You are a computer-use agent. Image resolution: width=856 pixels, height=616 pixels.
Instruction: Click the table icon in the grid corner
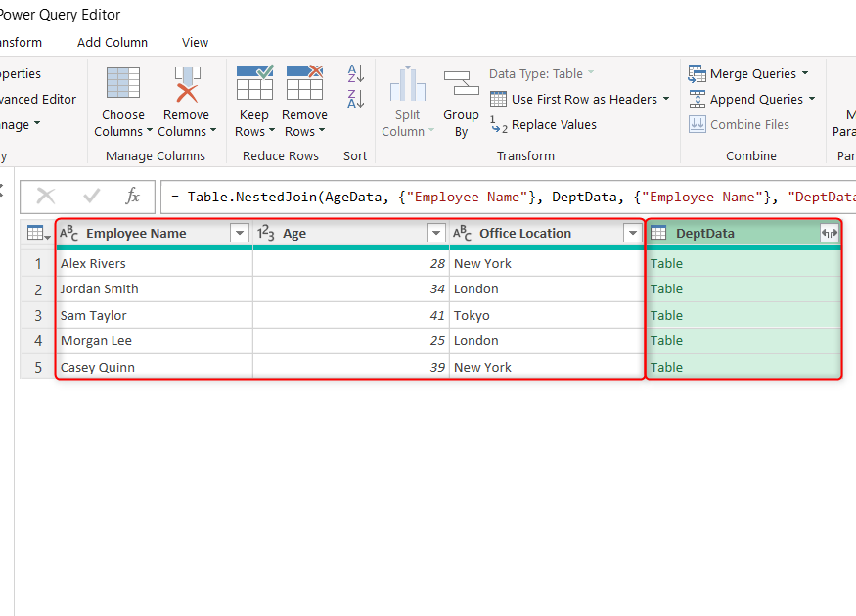click(x=38, y=234)
